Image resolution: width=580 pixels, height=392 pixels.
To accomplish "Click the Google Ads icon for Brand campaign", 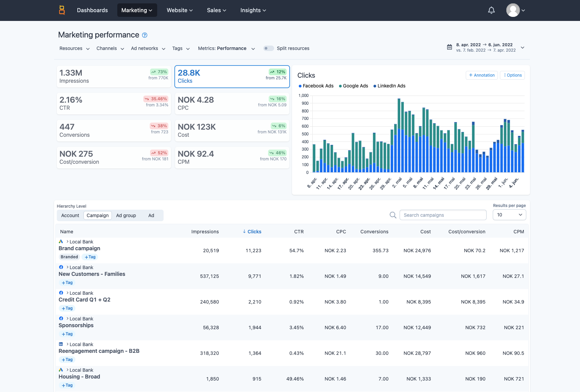I will 61,242.
